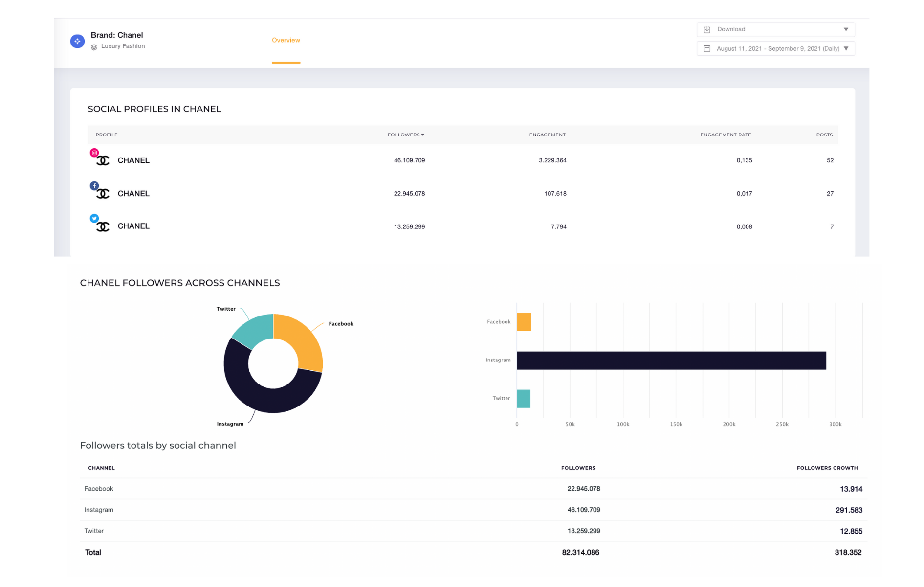Click the layers icon next to Luxury Fashion
The height and width of the screenshot is (587, 924).
click(94, 47)
